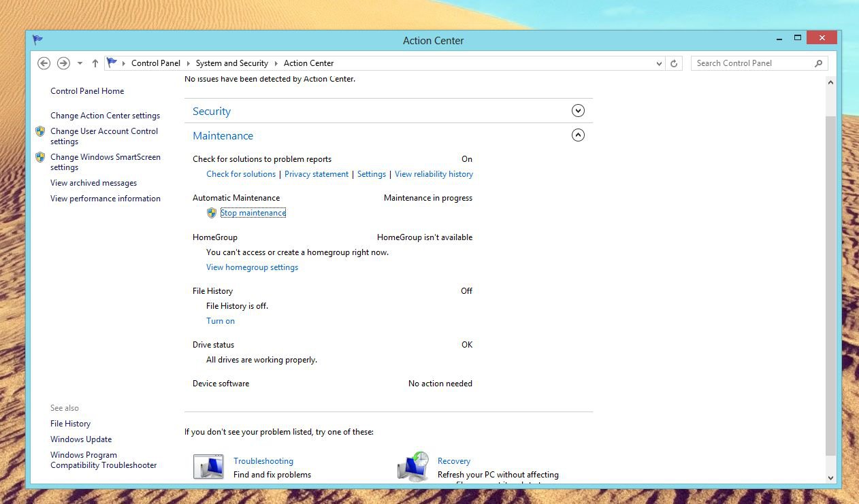Open the Recovery link
Screen dimensions: 859x504
pyautogui.click(x=454, y=461)
